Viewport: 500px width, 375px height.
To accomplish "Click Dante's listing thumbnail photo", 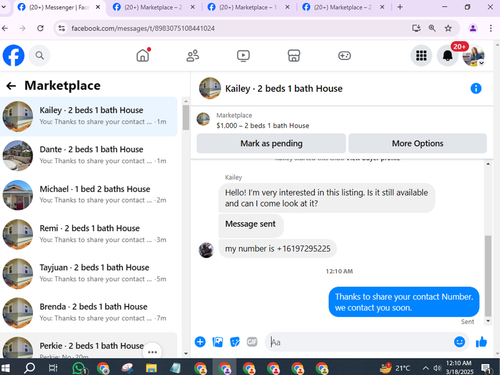I will click(x=18, y=156).
